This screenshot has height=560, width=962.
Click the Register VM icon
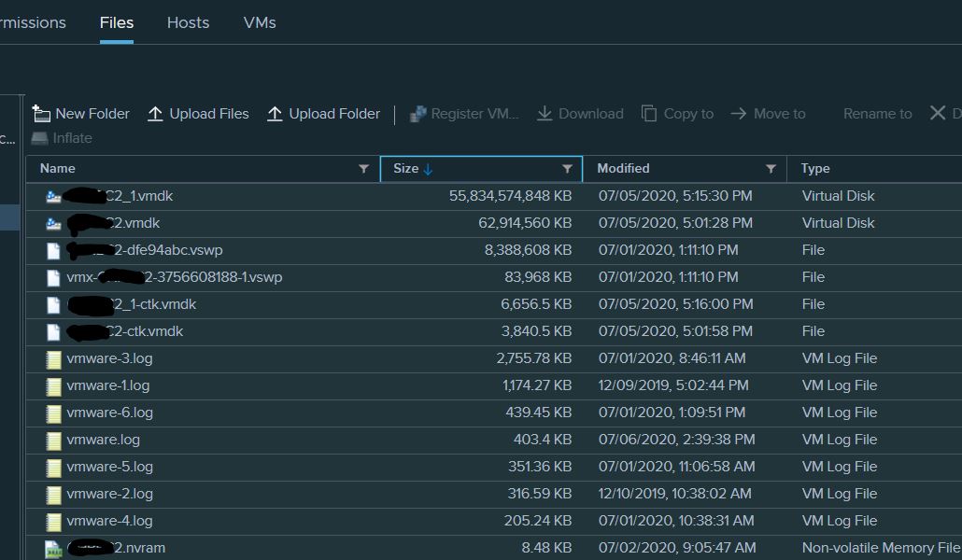tap(418, 113)
